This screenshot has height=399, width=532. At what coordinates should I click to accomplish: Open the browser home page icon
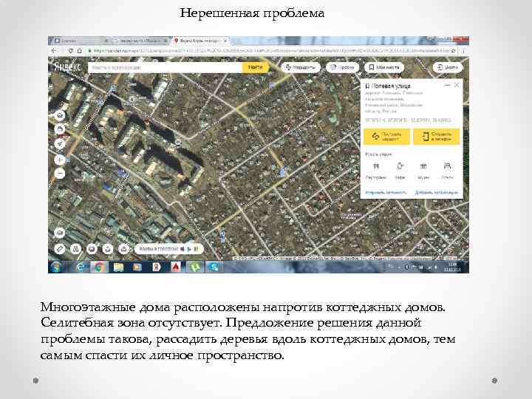(x=79, y=50)
